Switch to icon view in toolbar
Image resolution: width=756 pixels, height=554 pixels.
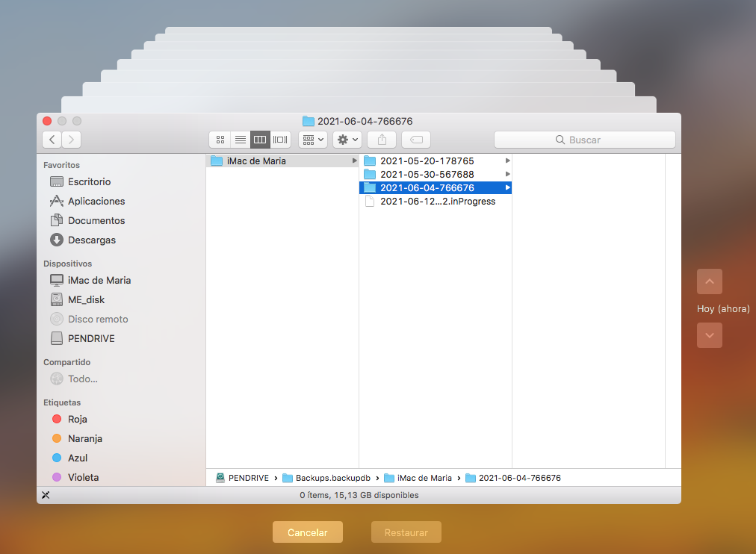(220, 140)
